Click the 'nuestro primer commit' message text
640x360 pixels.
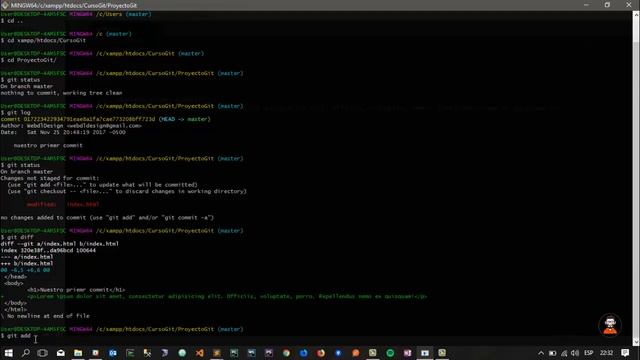tap(48, 145)
